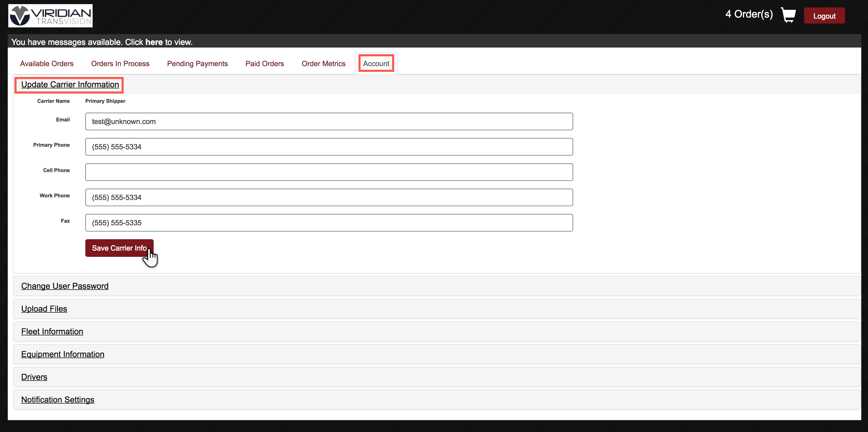Expand the Change User Password section
This screenshot has width=868, height=432.
point(65,286)
